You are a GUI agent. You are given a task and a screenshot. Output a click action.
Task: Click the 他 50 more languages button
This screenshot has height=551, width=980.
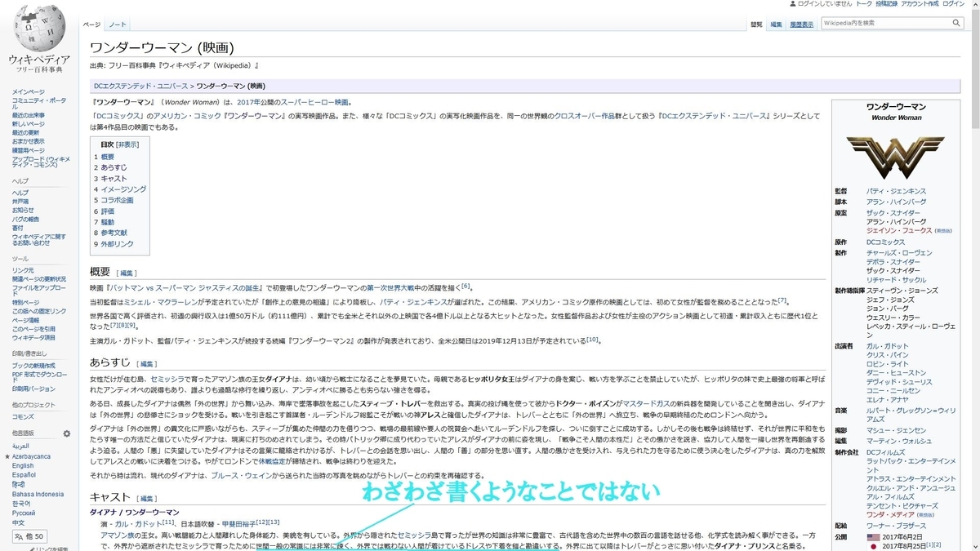click(x=29, y=536)
